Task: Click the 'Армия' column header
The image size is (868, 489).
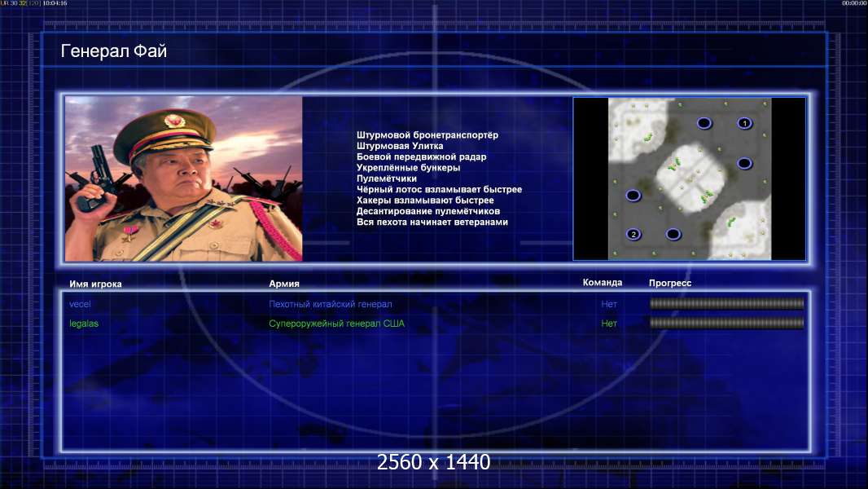Action: [284, 283]
